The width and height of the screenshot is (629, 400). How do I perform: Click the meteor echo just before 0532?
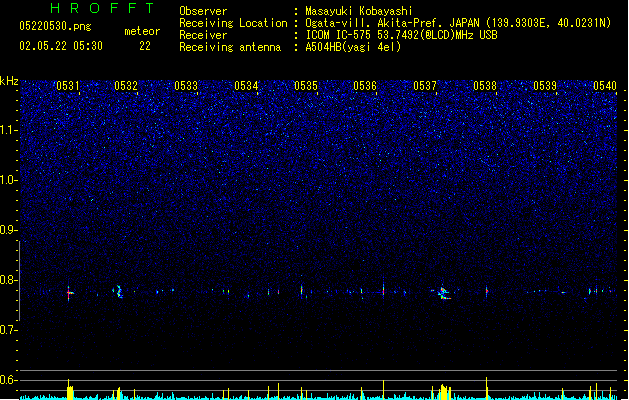click(x=118, y=292)
